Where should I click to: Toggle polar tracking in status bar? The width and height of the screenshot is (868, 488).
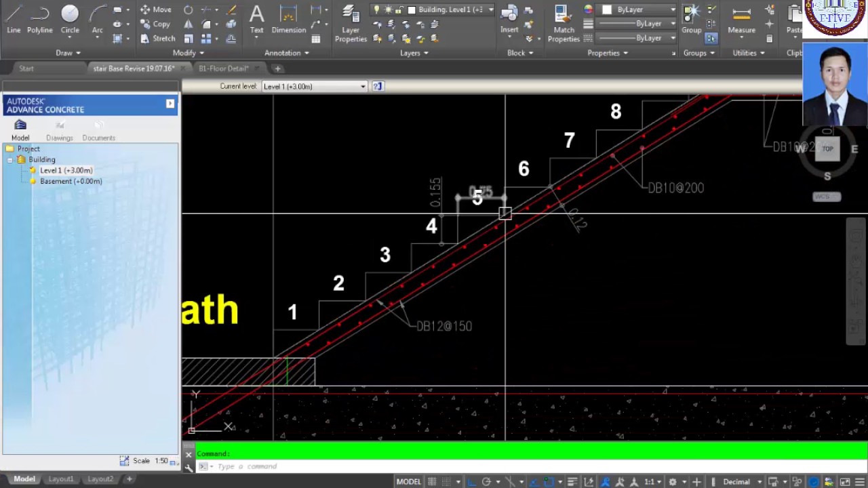point(487,482)
